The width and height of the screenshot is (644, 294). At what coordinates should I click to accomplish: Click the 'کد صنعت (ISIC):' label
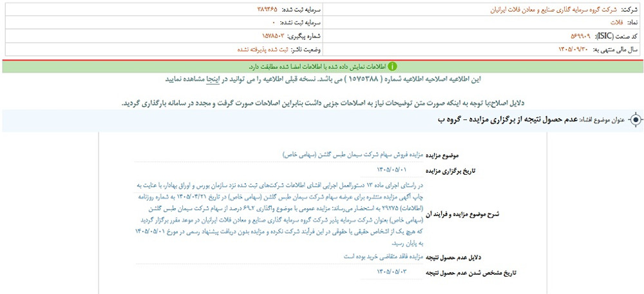click(615, 36)
